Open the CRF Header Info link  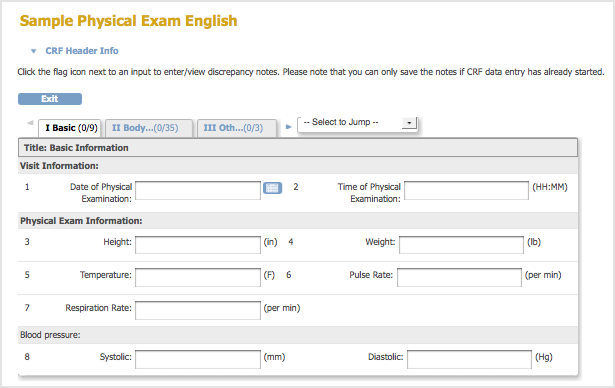pos(82,51)
